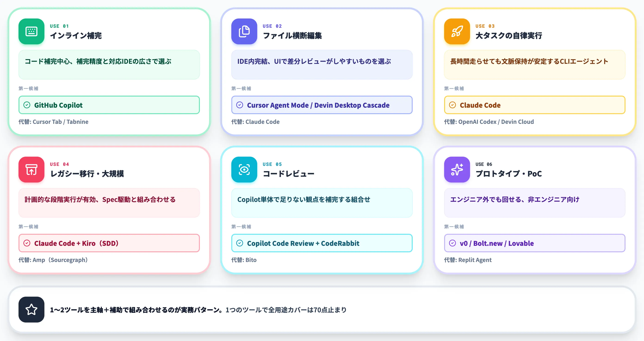Click alternative text 代替: Replit Agent
Image resolution: width=644 pixels, height=341 pixels.
coord(468,260)
